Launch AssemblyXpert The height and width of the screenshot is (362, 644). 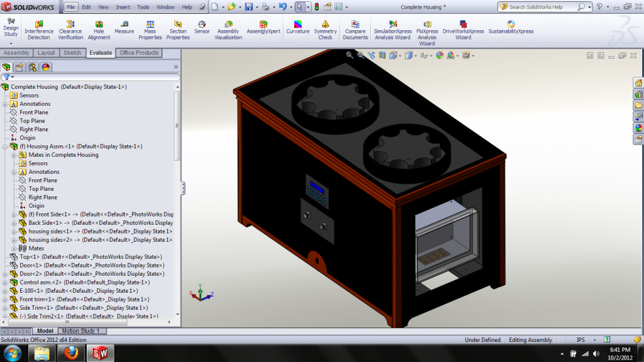(x=264, y=28)
